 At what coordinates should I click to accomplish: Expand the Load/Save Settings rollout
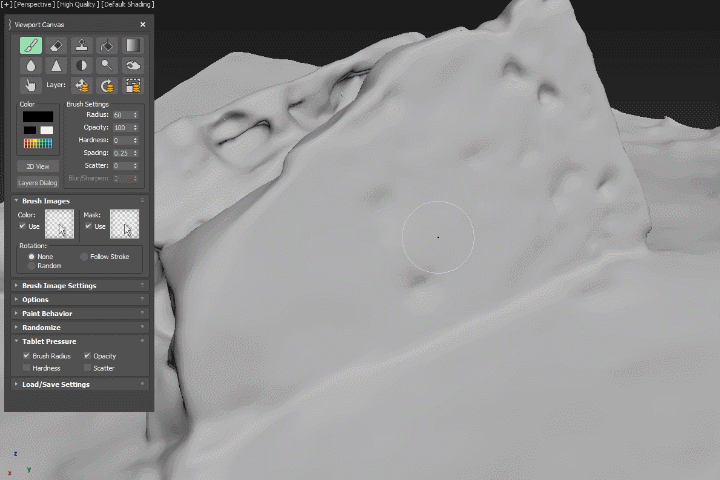56,384
